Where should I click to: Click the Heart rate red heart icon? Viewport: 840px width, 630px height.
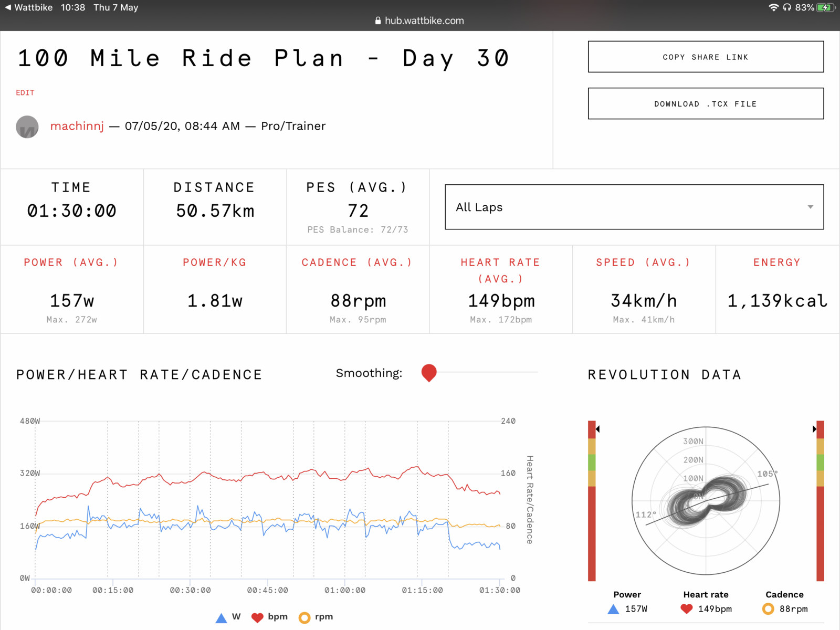[x=686, y=609]
